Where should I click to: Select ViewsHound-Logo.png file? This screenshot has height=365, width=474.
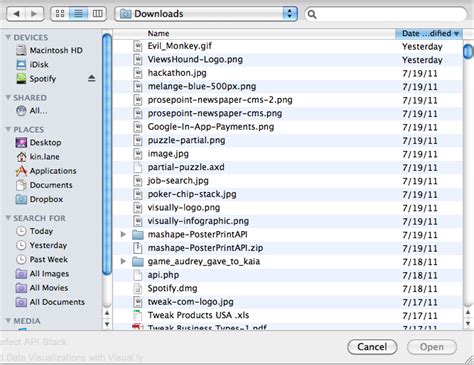pyautogui.click(x=288, y=59)
